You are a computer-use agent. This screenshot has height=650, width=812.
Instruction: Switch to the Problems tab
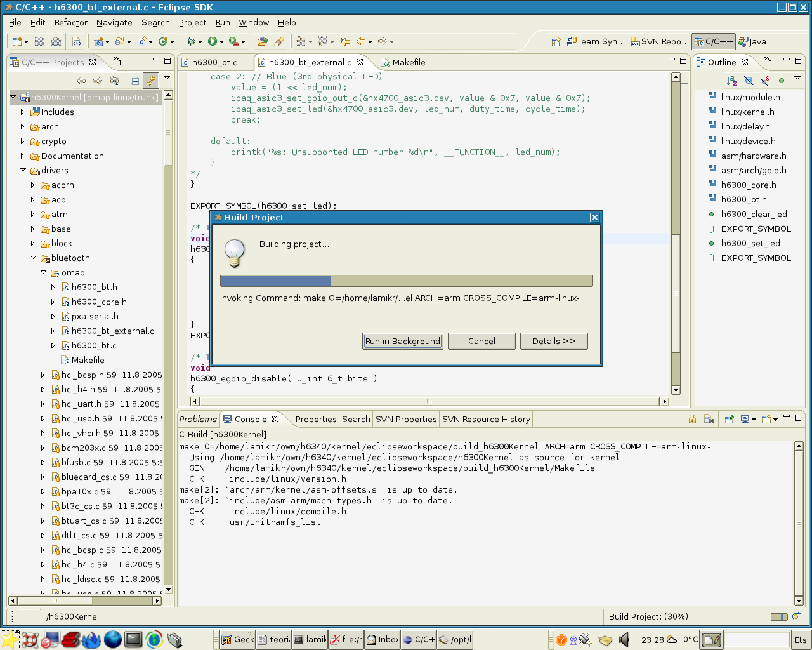click(198, 419)
